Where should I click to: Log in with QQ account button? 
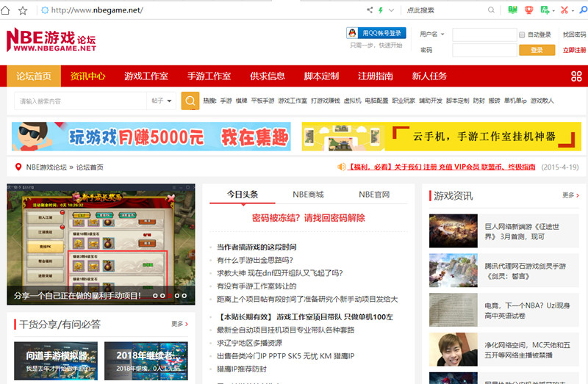coord(376,33)
